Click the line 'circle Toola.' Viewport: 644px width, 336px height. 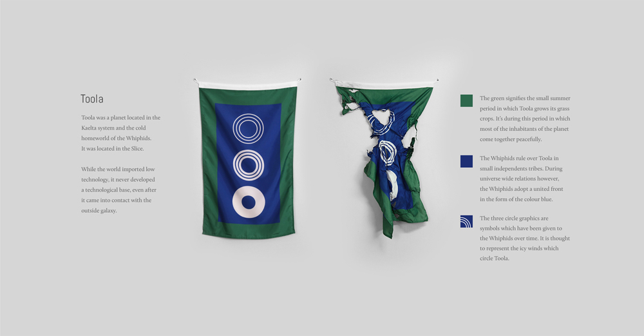tap(495, 258)
